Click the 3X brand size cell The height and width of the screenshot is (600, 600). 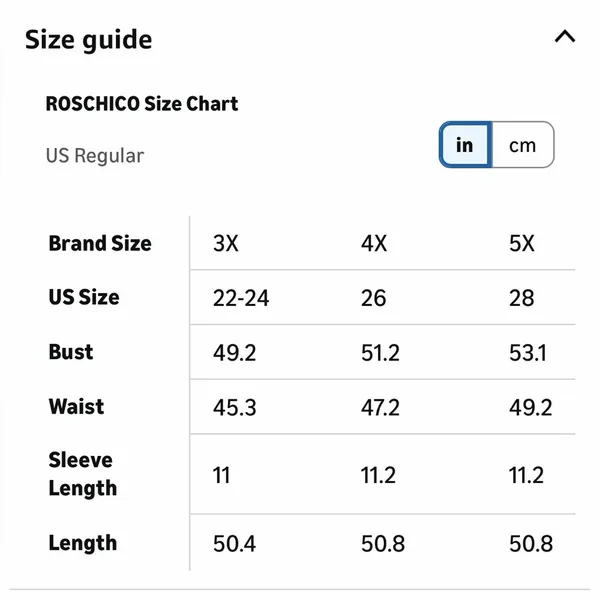pos(226,243)
